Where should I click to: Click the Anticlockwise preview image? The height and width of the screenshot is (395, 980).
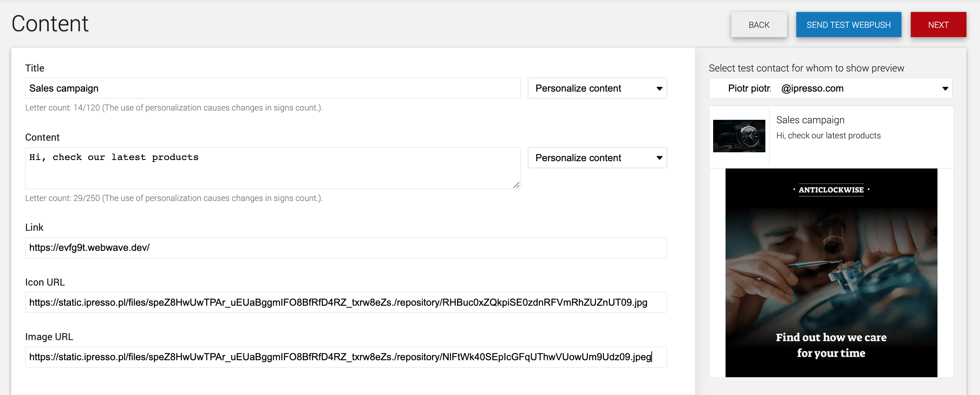[x=831, y=272]
